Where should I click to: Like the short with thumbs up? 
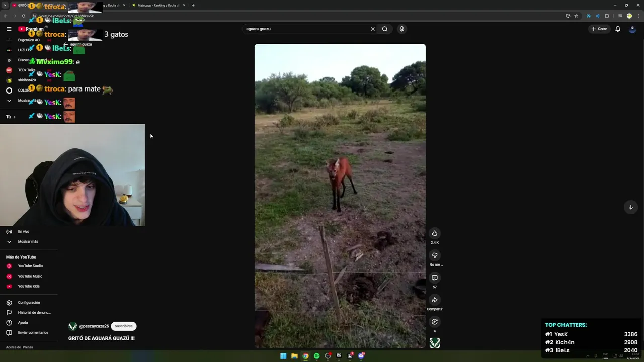point(435,233)
